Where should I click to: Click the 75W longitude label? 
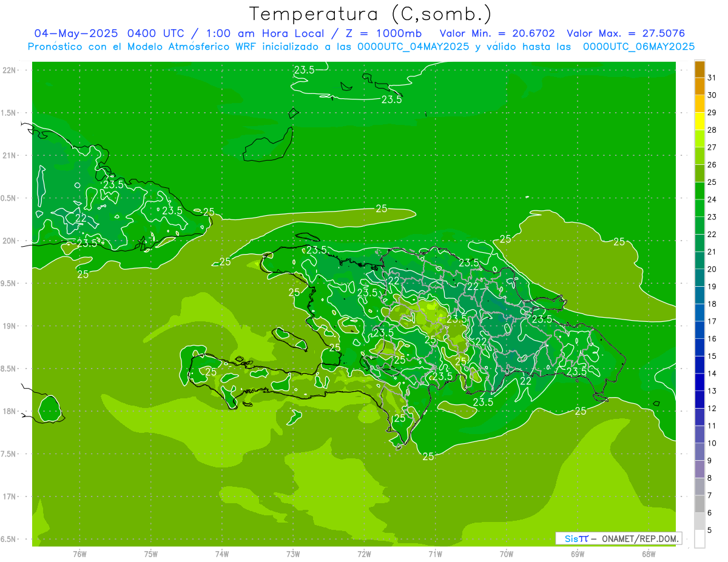(x=151, y=554)
